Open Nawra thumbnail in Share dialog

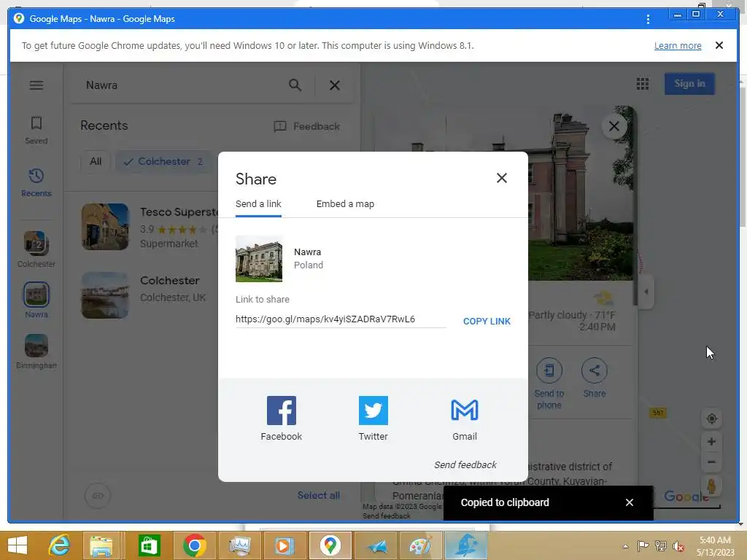[259, 259]
